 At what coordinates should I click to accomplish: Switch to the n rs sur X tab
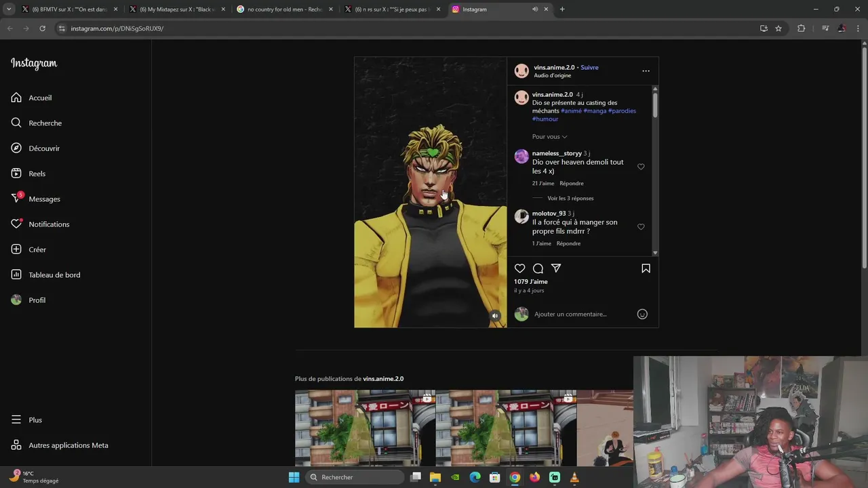[392, 9]
